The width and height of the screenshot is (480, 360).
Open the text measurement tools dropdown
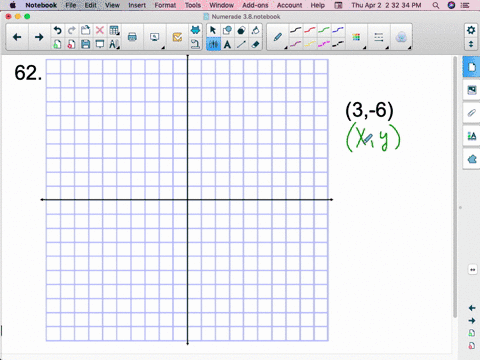(x=114, y=44)
